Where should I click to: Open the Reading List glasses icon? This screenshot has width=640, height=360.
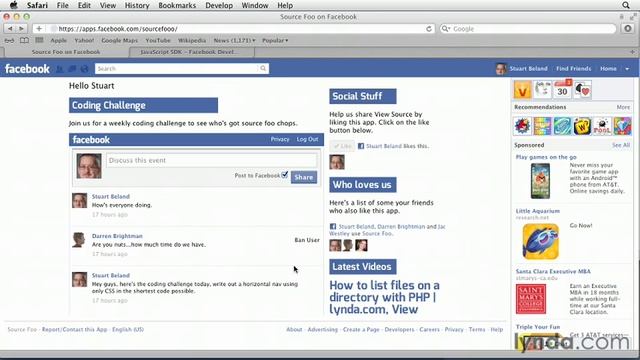point(9,40)
